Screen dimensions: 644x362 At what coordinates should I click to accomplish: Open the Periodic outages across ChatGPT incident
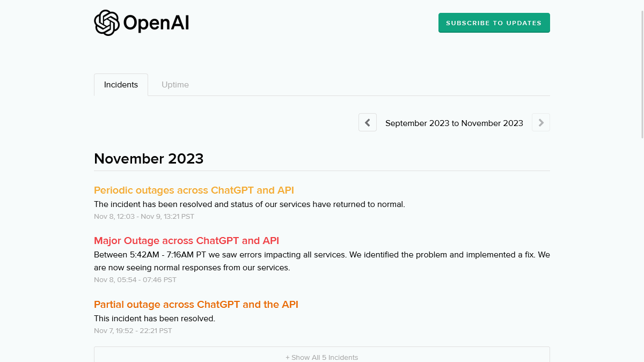(194, 190)
